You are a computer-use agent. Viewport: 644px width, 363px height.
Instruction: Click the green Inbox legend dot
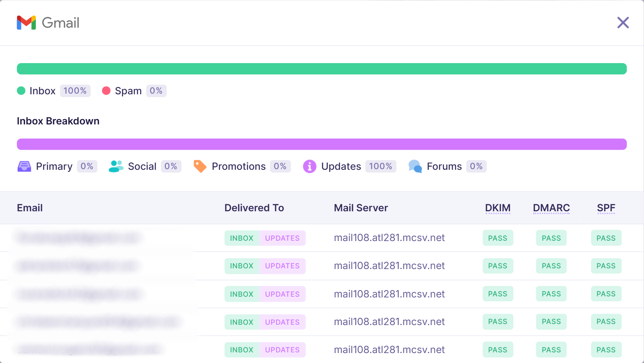21,91
